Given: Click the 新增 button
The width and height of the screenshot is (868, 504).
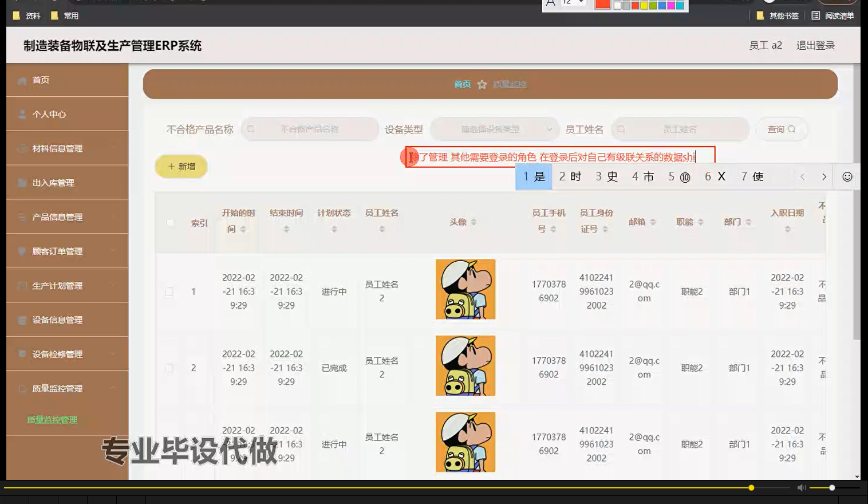Looking at the screenshot, I should (x=181, y=166).
